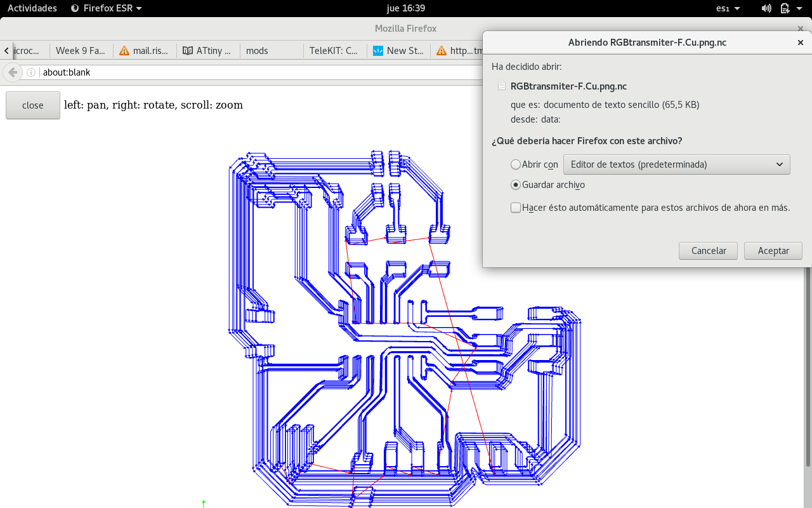Click "Cancelar" in the download dialog
Screen dimensions: 812x508
[x=708, y=251]
